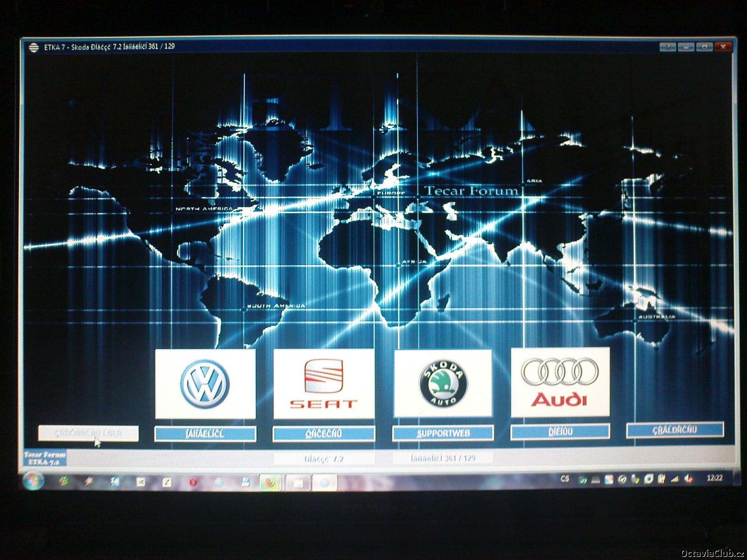Viewport: 747px width, 560px height.
Task: Select the SEAT brand logo
Action: (324, 384)
